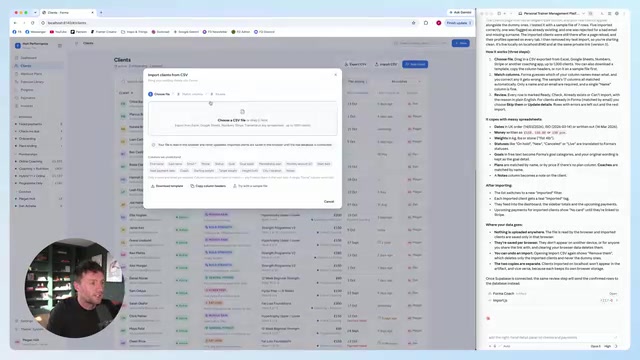Click the Dashboard sidebar icon
The height and width of the screenshot is (360, 640).
click(17, 58)
